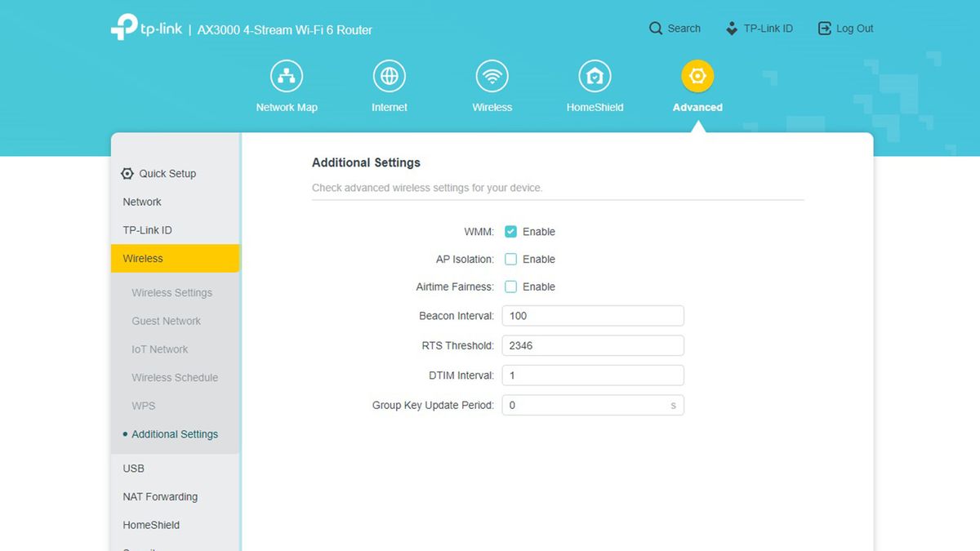Viewport: 980px width, 551px height.
Task: Click the RTS Threshold field
Action: 593,345
